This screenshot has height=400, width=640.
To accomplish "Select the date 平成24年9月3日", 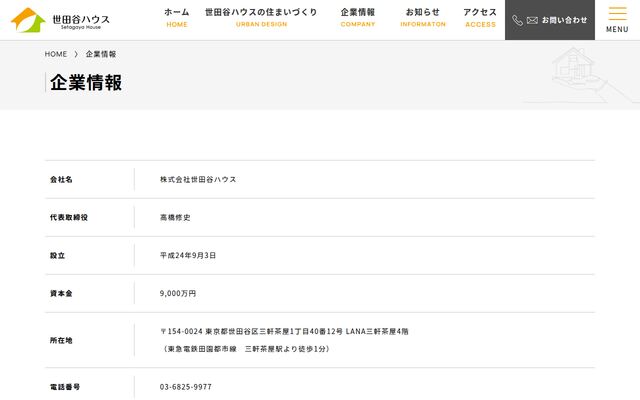I will tap(188, 255).
